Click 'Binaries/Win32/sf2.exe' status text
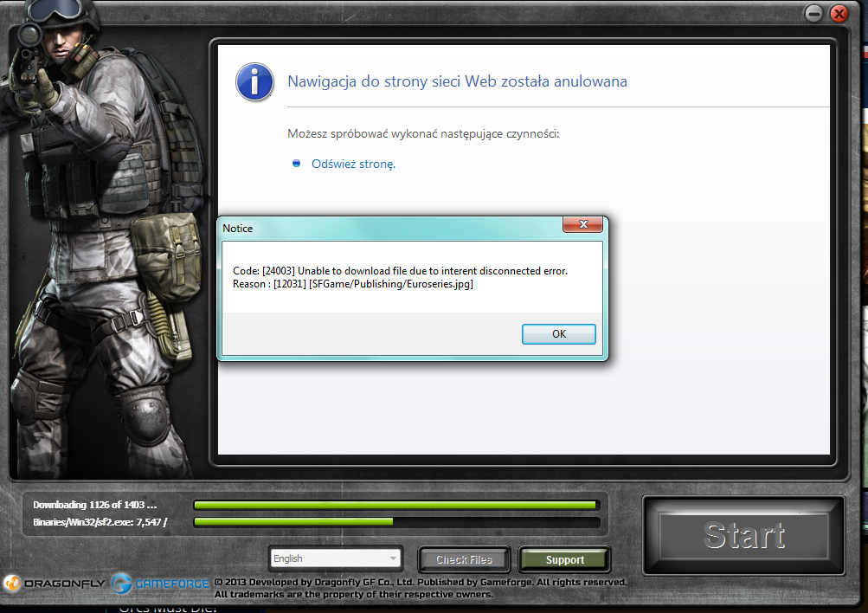This screenshot has height=613, width=868. (x=100, y=522)
